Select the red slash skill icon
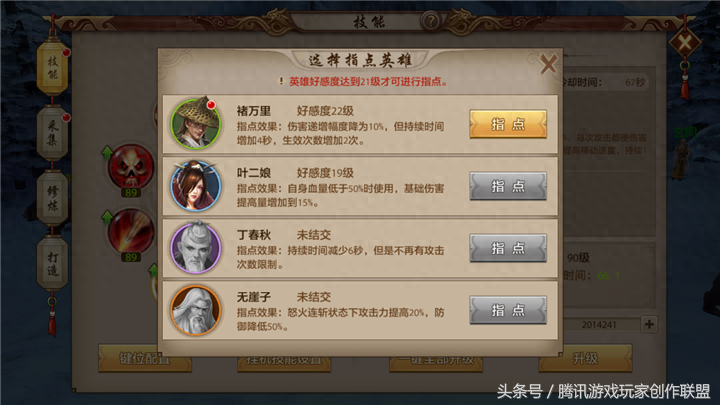 coord(131,231)
